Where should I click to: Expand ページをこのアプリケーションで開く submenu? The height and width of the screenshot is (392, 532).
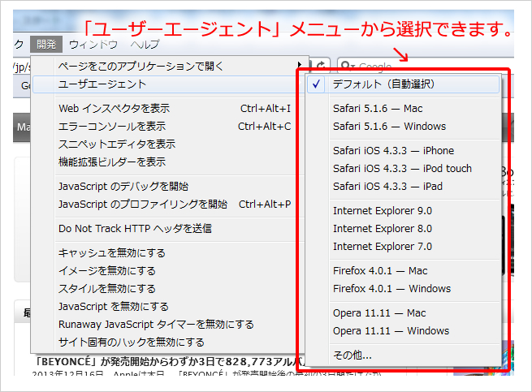click(x=162, y=66)
